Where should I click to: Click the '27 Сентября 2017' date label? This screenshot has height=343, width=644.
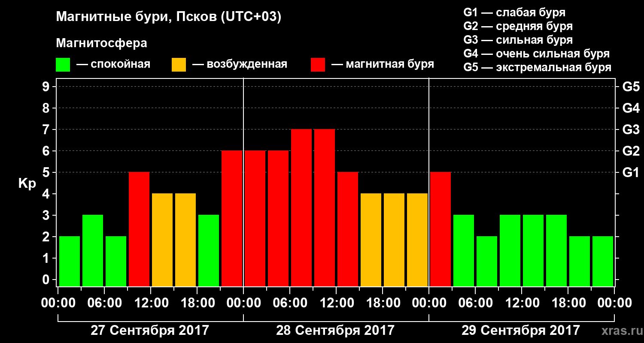click(x=150, y=331)
